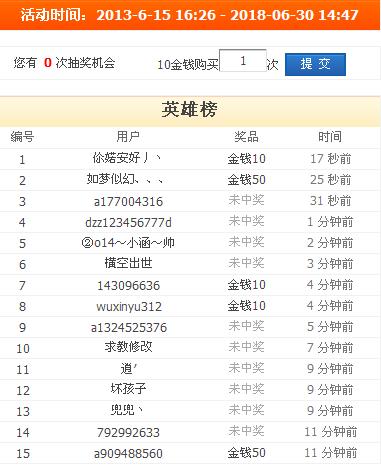Click the 1 分钟前 time cell
This screenshot has height=465, width=381.
[x=330, y=222]
